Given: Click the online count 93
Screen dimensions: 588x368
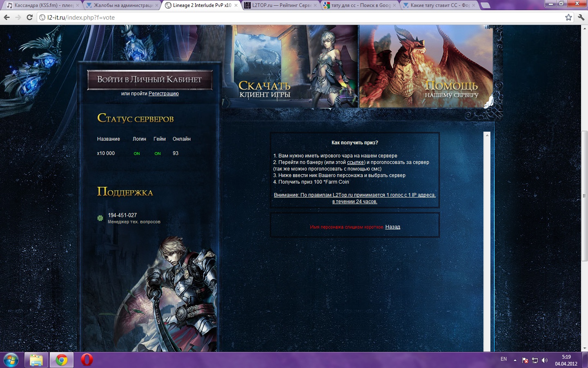Looking at the screenshot, I should [176, 153].
